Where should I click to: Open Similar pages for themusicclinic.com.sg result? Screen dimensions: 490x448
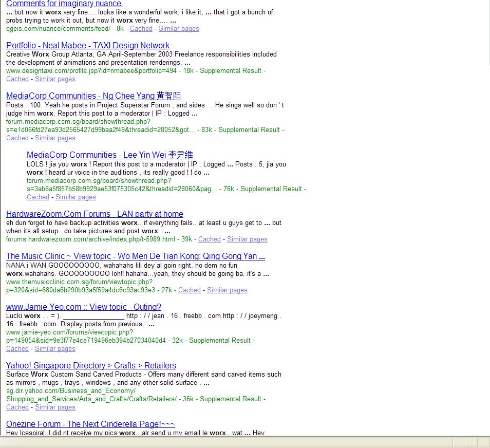coord(227,290)
